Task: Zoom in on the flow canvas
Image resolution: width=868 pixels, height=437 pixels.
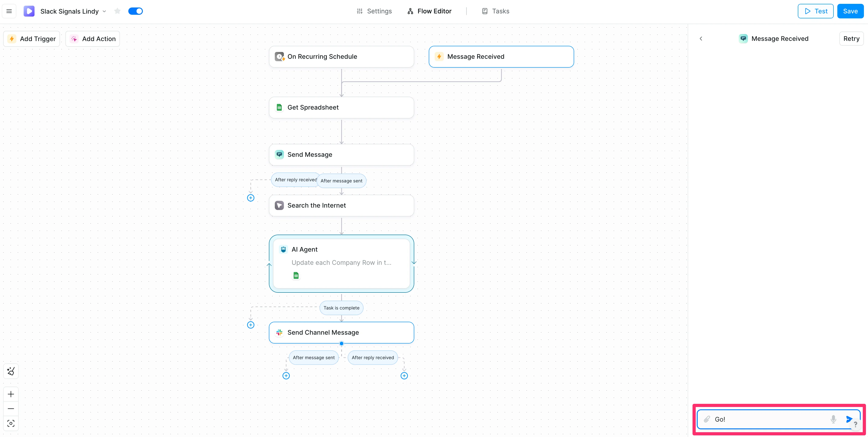Action: pyautogui.click(x=11, y=394)
